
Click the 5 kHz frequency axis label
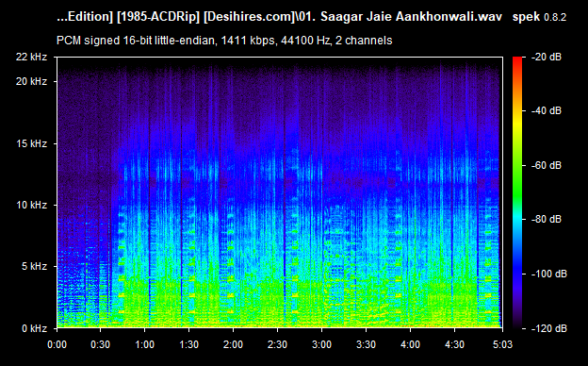tap(34, 267)
